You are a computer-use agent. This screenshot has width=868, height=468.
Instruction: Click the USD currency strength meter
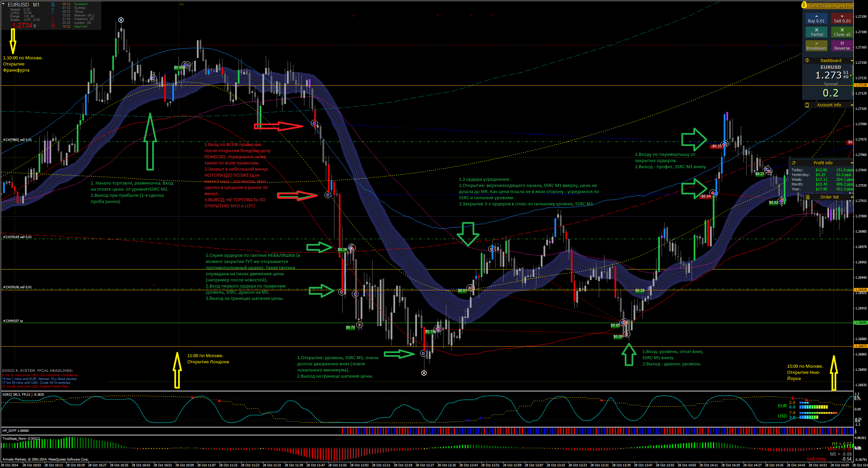(x=808, y=415)
